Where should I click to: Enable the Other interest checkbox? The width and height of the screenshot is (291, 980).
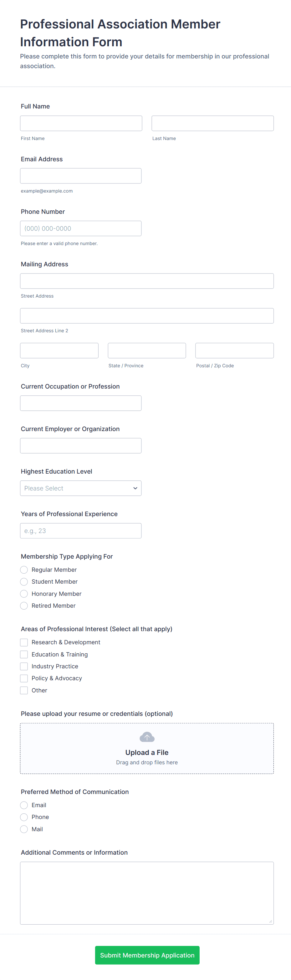tap(24, 690)
